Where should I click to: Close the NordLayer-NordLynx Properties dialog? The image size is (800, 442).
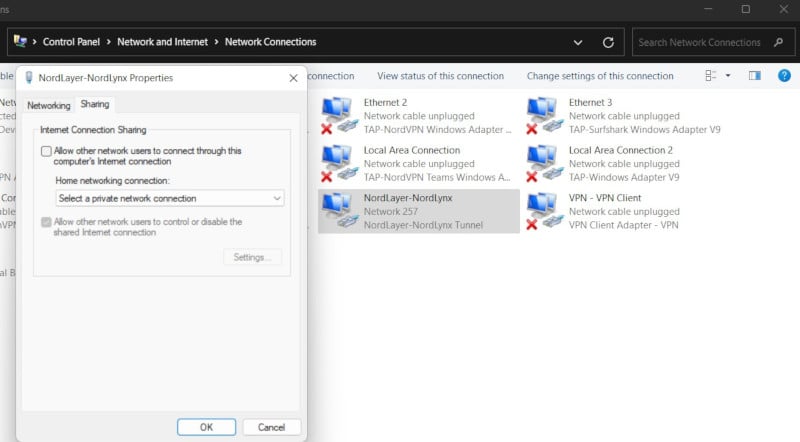click(293, 78)
